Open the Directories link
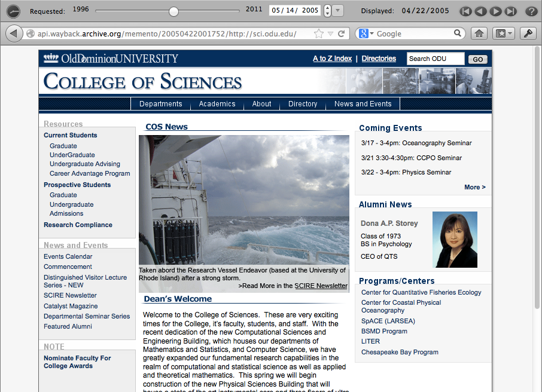This screenshot has height=392, width=542. click(x=379, y=59)
